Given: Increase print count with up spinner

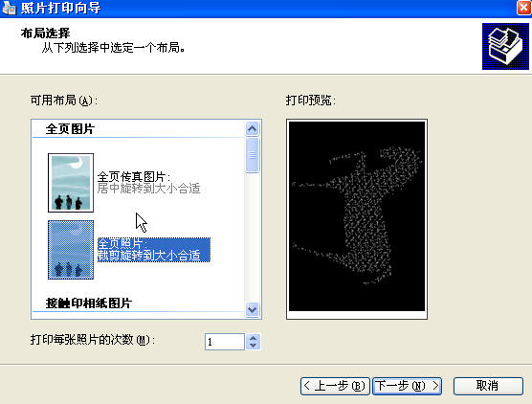Looking at the screenshot, I should pos(254,338).
